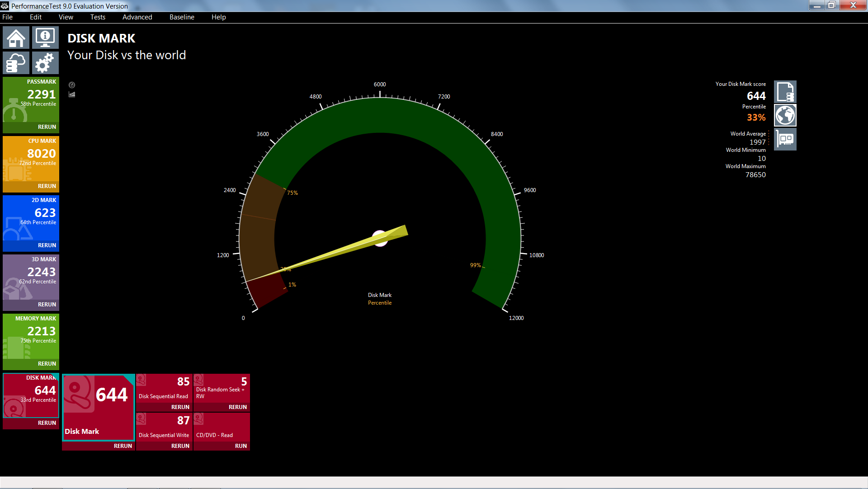Rerun the Memory Mark test
The height and width of the screenshot is (489, 868).
pyautogui.click(x=47, y=364)
